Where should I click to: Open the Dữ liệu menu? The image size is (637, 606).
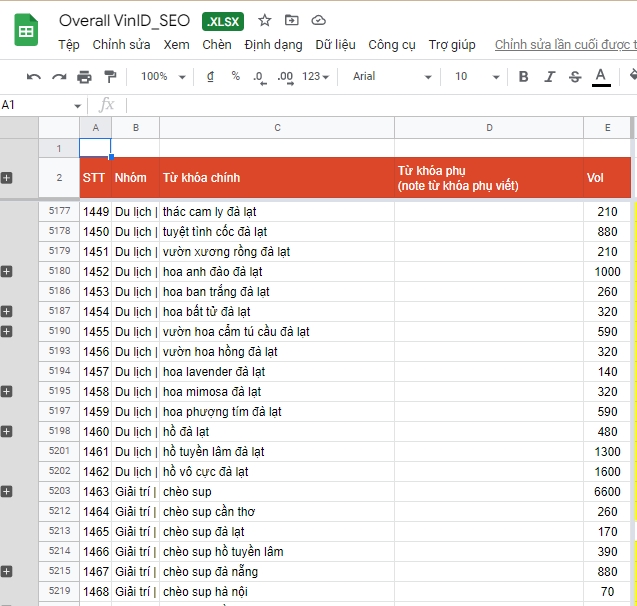pos(336,45)
